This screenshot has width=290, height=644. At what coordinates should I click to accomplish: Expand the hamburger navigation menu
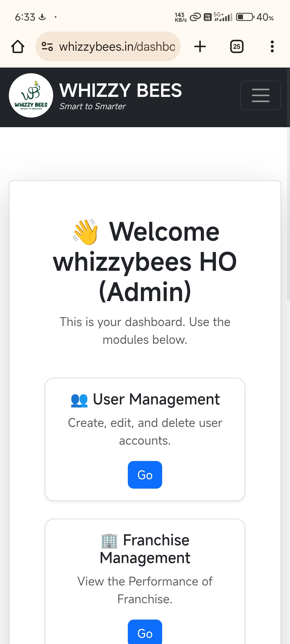(x=261, y=95)
